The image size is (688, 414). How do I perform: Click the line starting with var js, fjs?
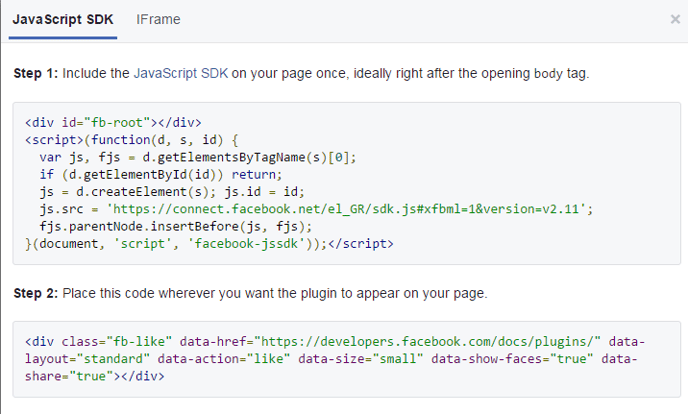click(x=197, y=157)
